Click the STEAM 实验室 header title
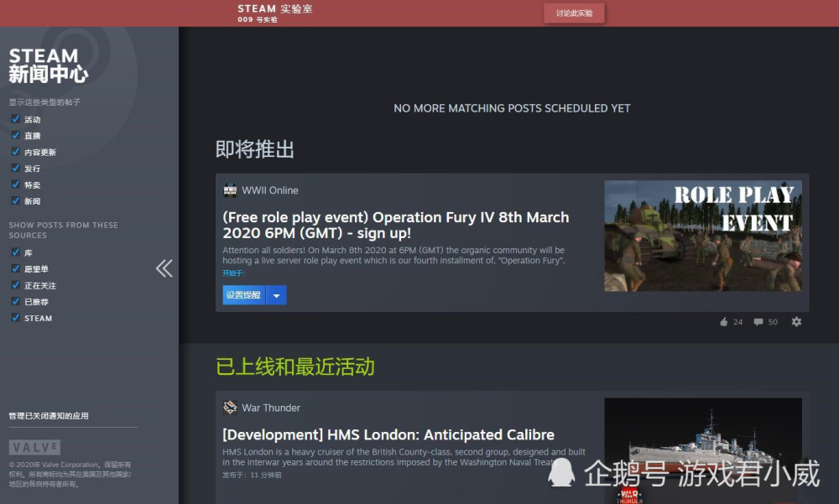The image size is (839, 504). [x=275, y=8]
